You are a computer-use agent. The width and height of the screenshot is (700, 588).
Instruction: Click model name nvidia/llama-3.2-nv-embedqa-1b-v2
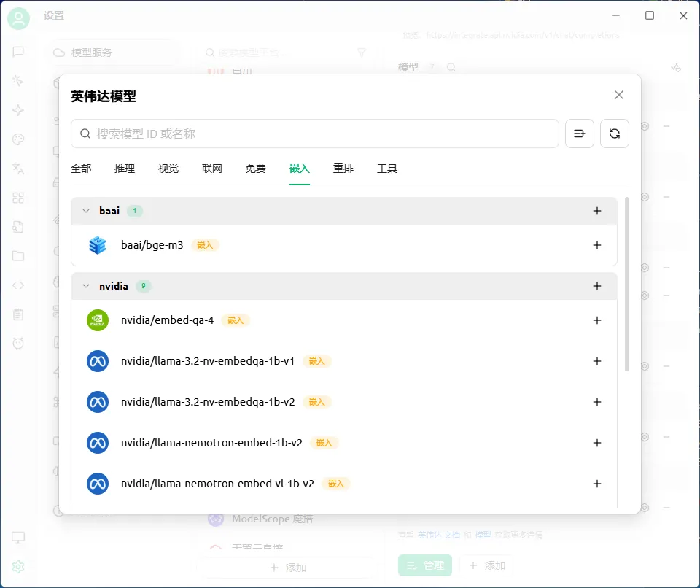(208, 402)
